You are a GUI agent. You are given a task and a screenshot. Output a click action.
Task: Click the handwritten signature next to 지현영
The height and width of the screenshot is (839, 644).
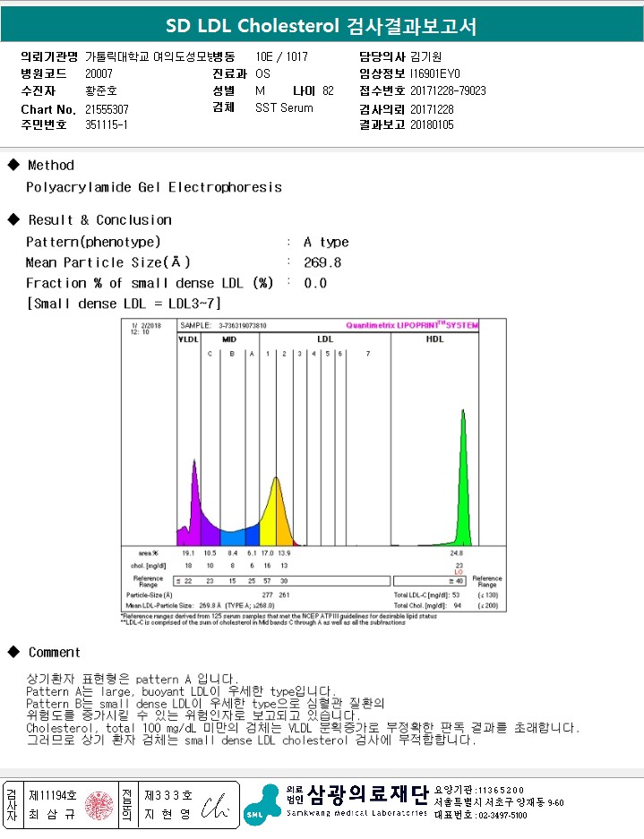pos(215,807)
